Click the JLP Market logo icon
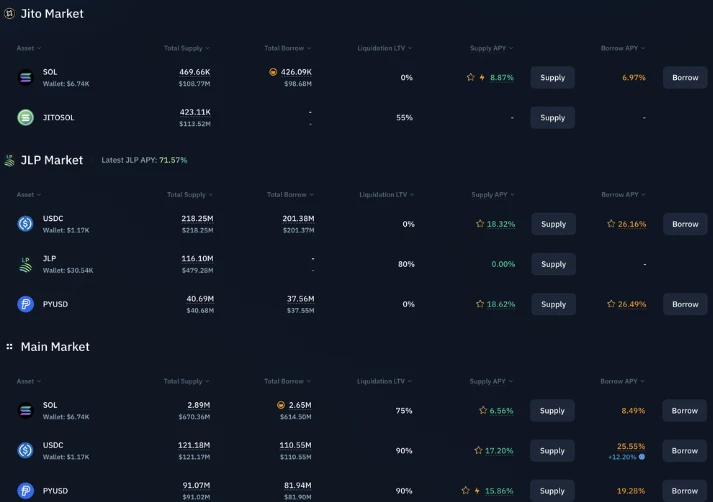The height and width of the screenshot is (502, 713). pos(9,160)
